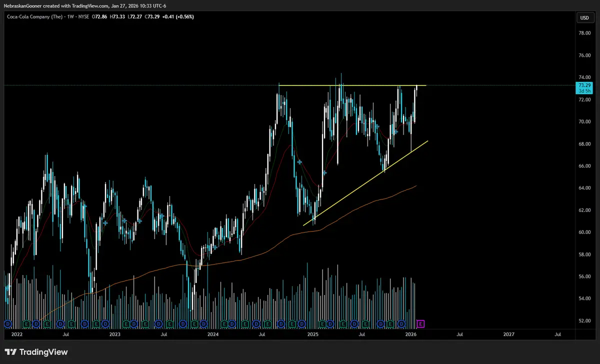Click the 56.00 price axis label
Image resolution: width=600 pixels, height=364 pixels.
(x=584, y=276)
